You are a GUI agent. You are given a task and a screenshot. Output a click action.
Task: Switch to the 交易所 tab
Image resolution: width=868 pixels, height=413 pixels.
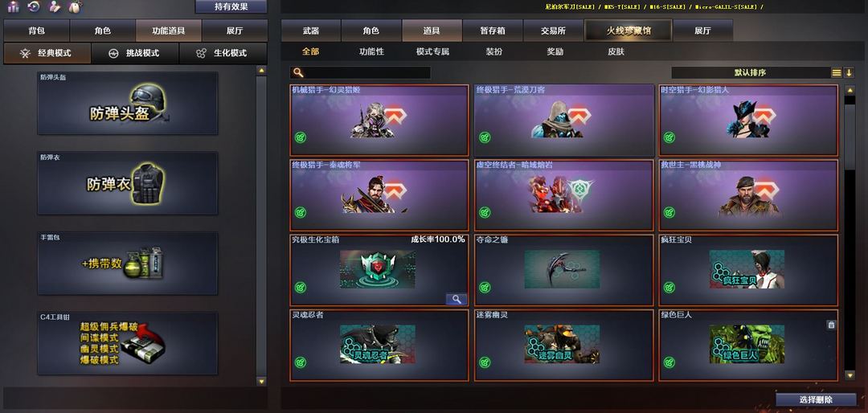coord(553,31)
